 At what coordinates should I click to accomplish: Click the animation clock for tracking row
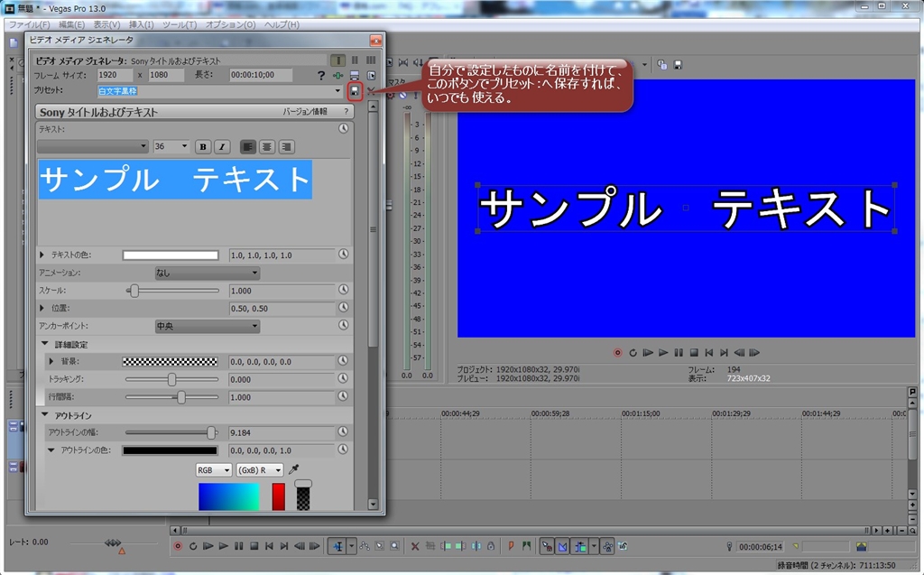343,378
